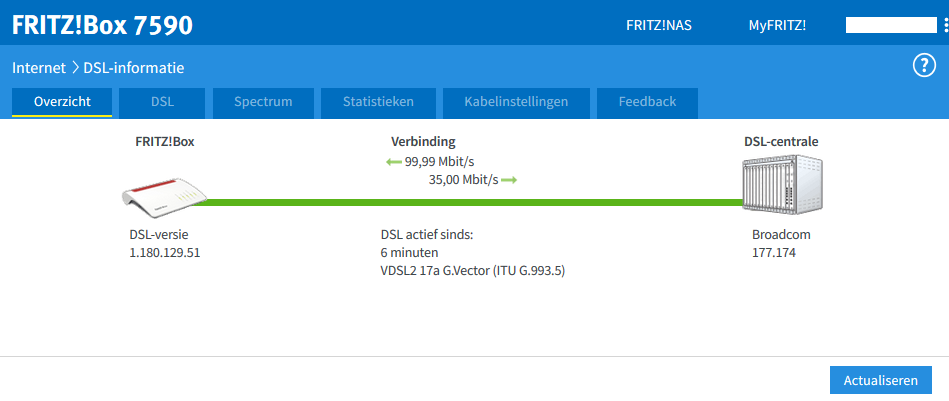949x401 pixels.
Task: Open the Spectrum tab
Action: (x=263, y=102)
